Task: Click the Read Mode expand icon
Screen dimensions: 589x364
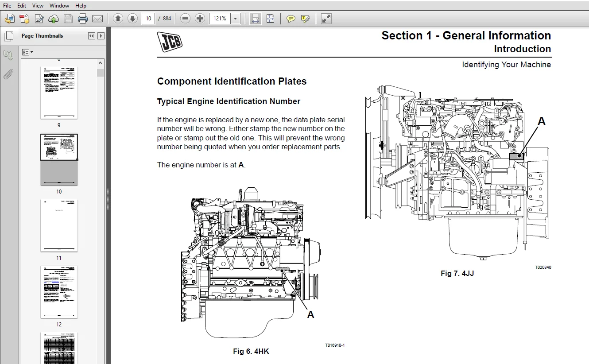Action: click(x=326, y=19)
